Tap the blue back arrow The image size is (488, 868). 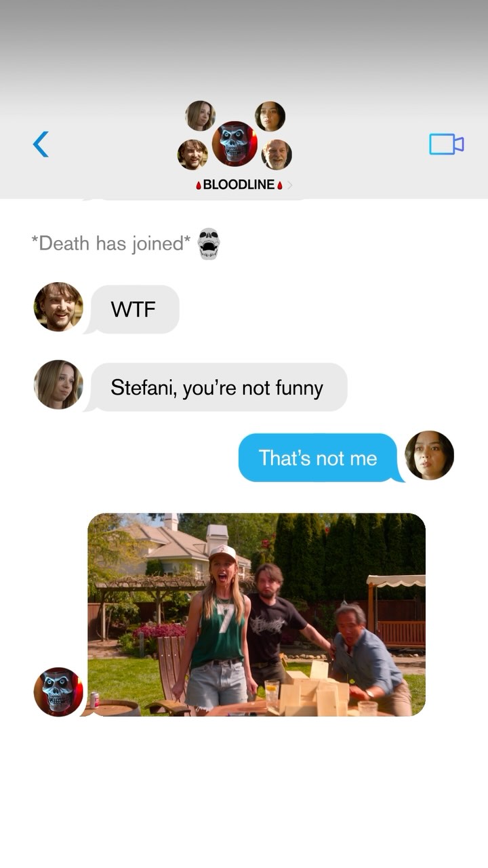41,144
